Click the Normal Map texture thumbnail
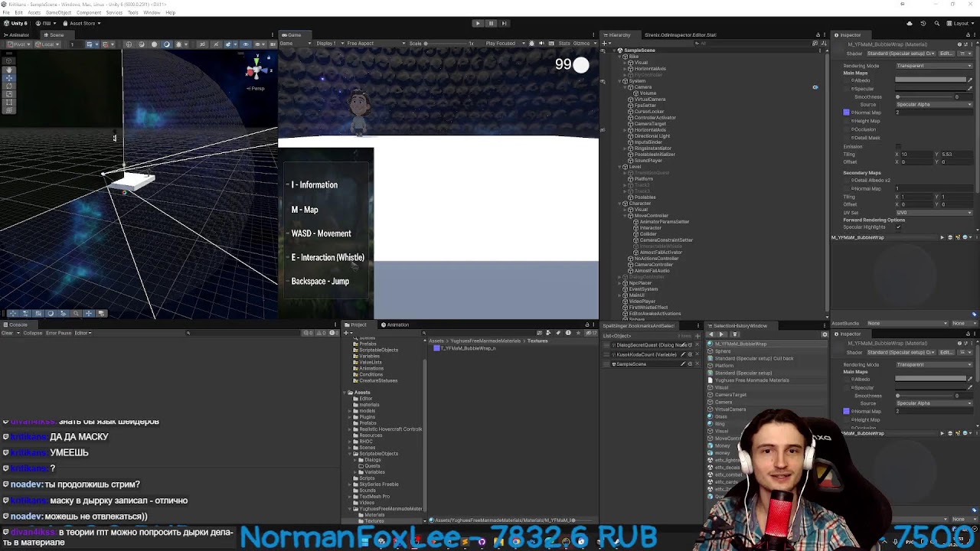Viewport: 980px width, 551px height. [x=846, y=112]
